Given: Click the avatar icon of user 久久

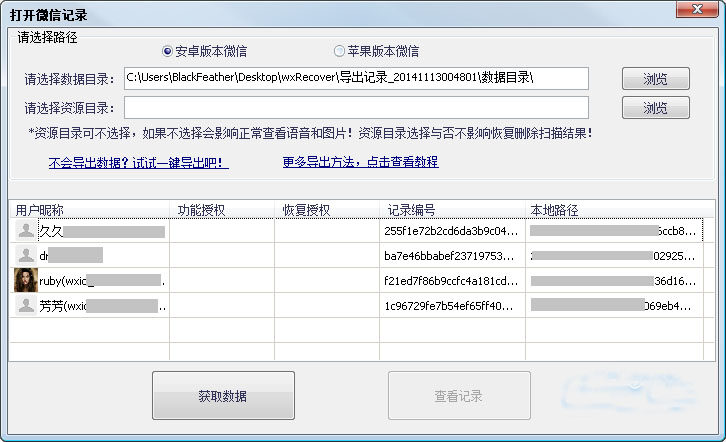Looking at the screenshot, I should (x=26, y=230).
